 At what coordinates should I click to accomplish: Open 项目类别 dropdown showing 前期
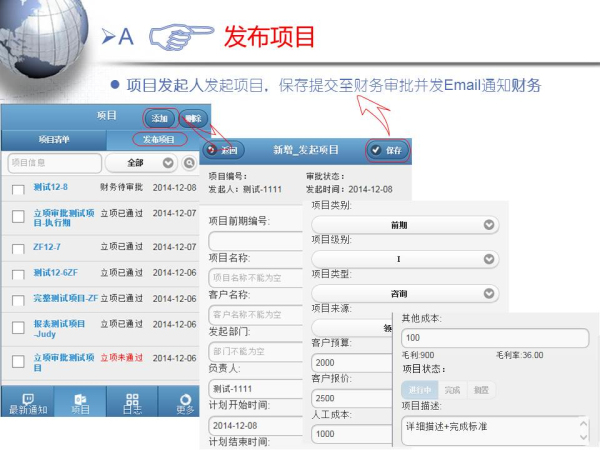click(x=404, y=225)
